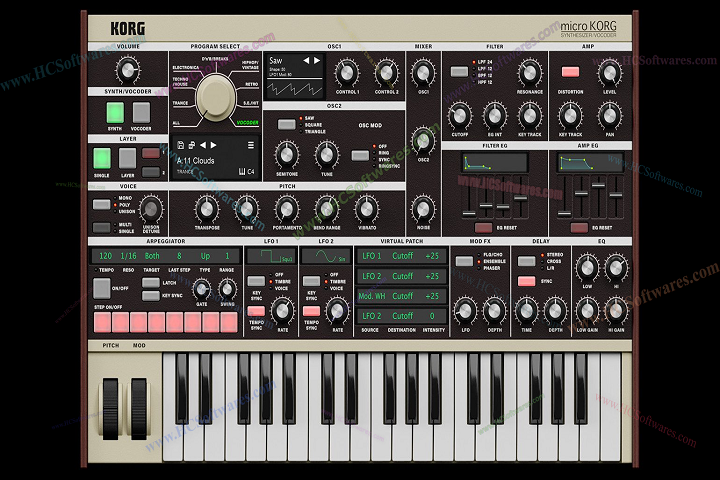Click the Filter EG envelope graph
720x480 pixels.
pyautogui.click(x=495, y=163)
